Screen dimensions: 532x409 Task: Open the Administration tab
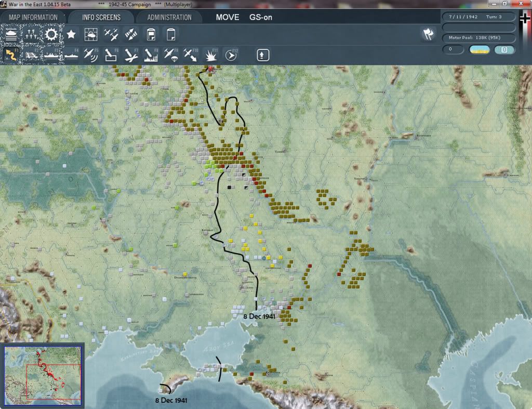[169, 17]
